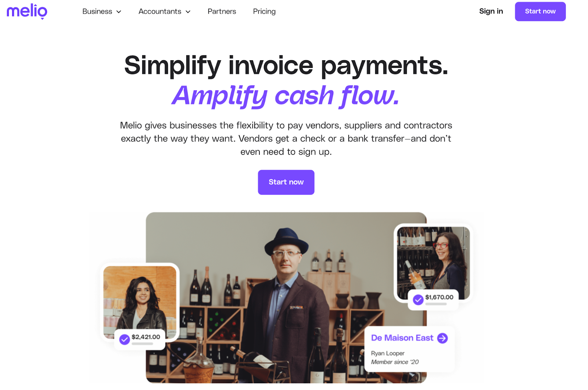Screen dimensions: 588x390
Task: Click the Start now button below the description
Action: [x=286, y=182]
